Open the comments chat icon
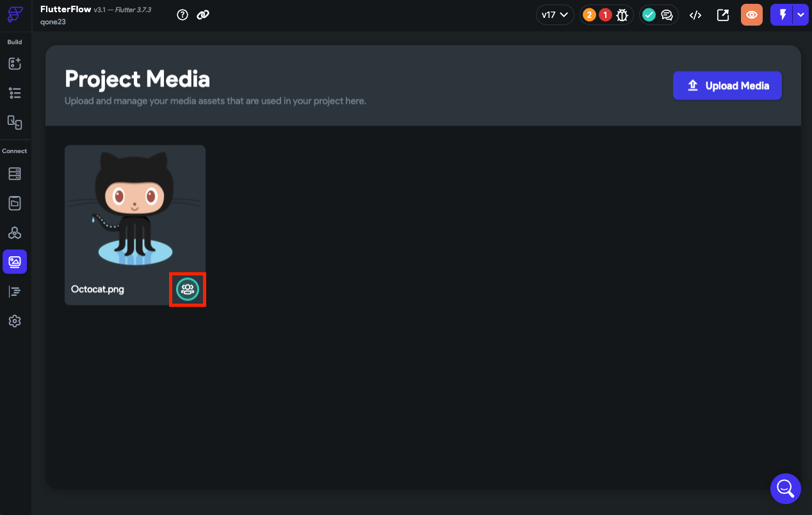Screen dimensions: 812x515 coord(667,15)
